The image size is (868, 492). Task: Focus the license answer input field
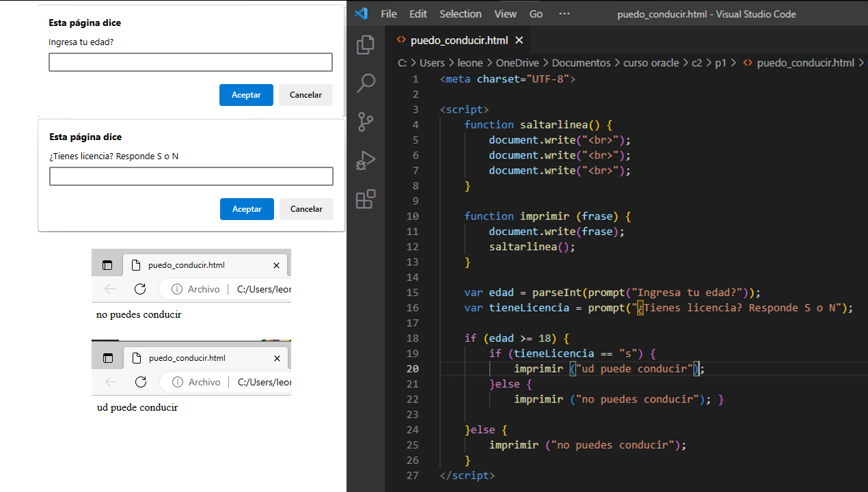191,176
